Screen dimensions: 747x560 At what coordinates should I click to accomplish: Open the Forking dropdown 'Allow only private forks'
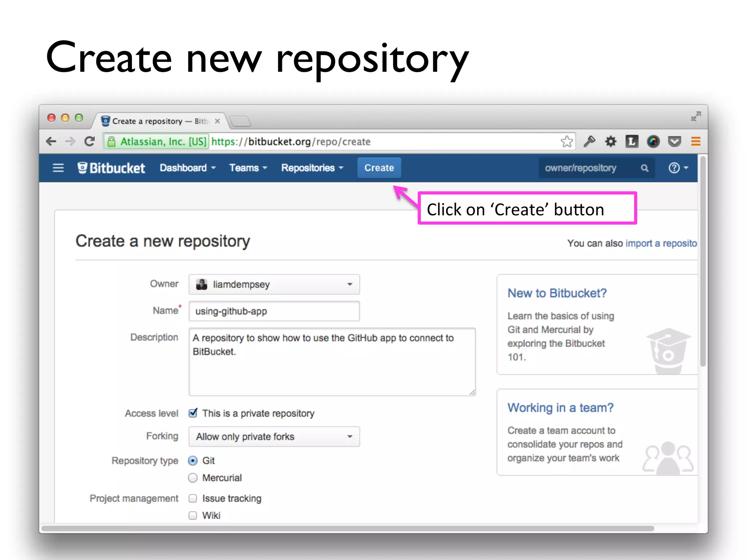[x=274, y=437]
